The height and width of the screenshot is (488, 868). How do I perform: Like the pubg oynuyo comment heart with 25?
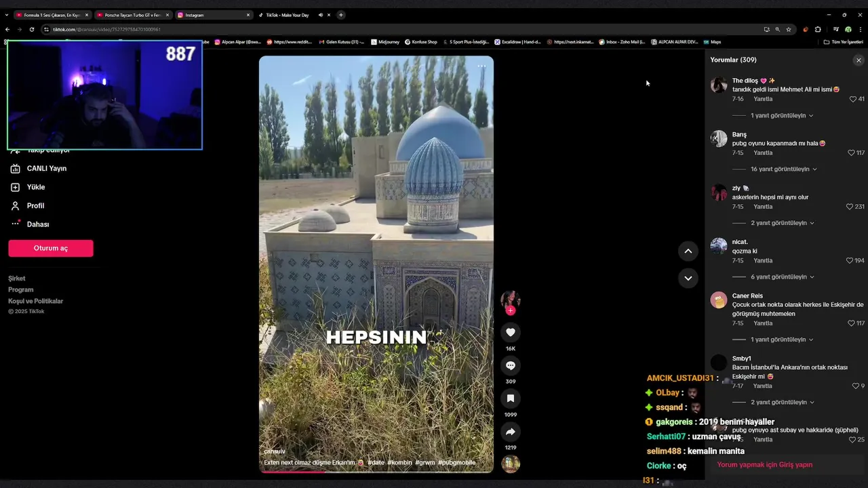[853, 440]
